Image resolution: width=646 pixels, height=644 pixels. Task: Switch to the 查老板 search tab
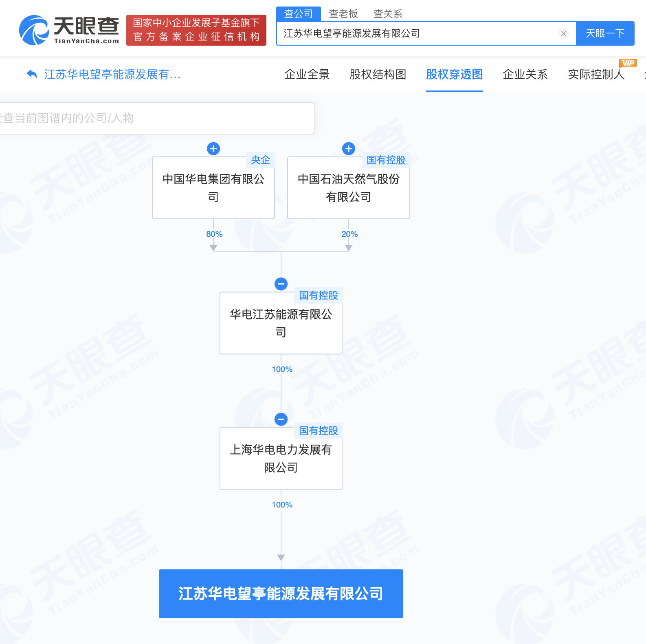coord(343,14)
